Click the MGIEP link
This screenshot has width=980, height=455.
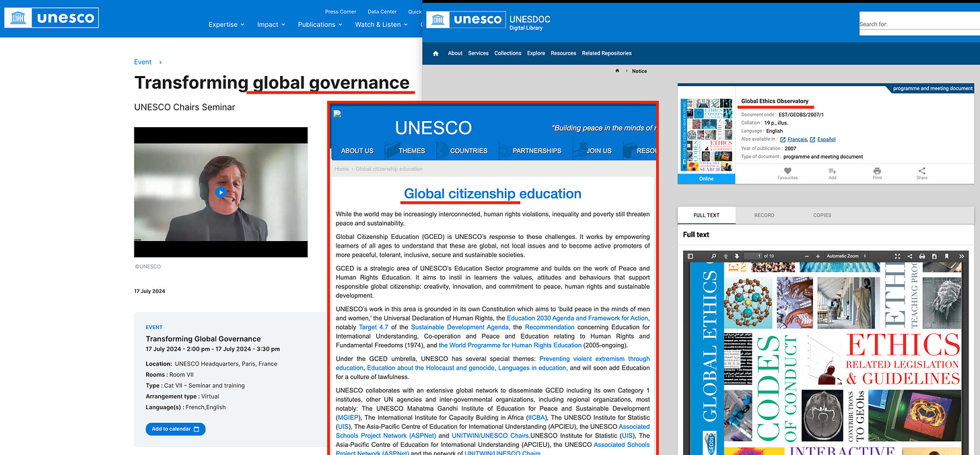tap(349, 417)
